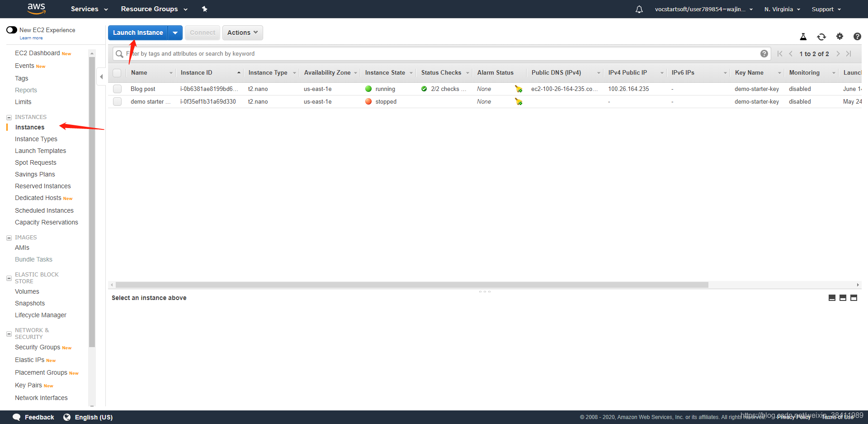Click the search filter help icon

[764, 53]
